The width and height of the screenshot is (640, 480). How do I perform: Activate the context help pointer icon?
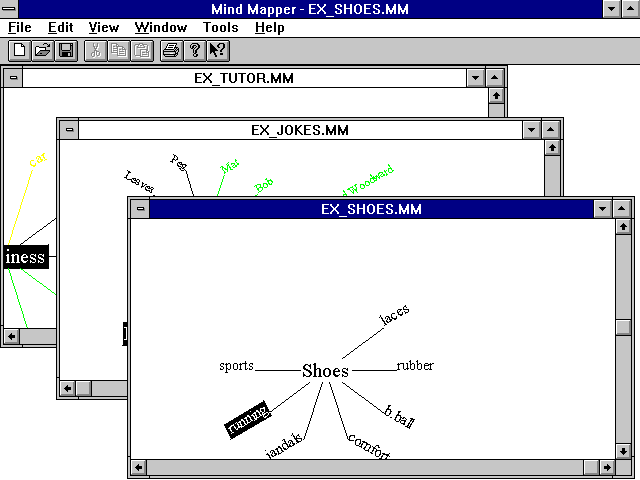tap(217, 50)
